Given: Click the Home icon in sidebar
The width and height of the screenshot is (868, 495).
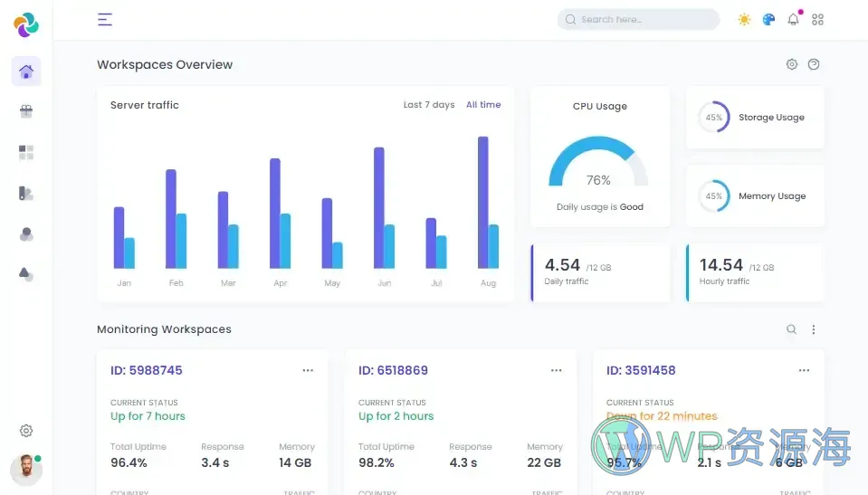Looking at the screenshot, I should click(x=26, y=71).
